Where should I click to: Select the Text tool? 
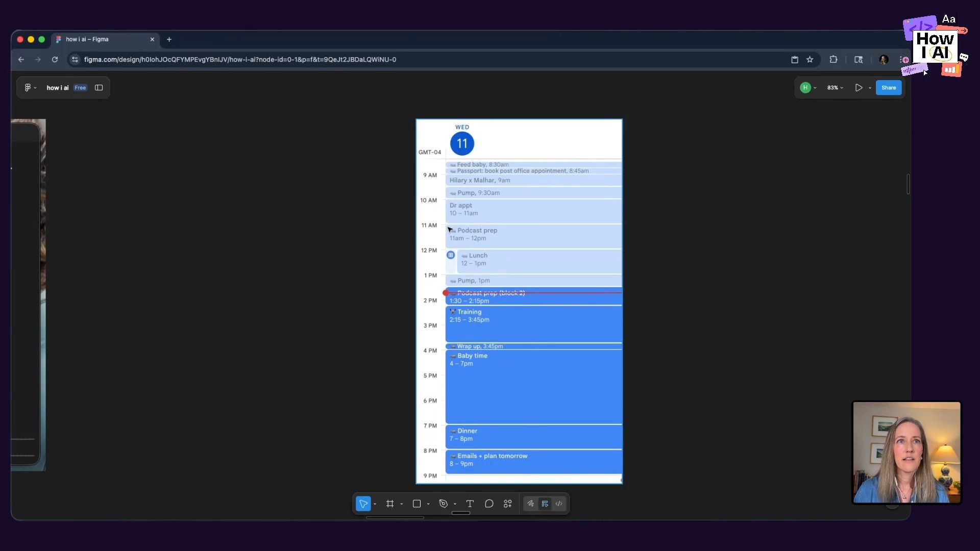pos(470,504)
